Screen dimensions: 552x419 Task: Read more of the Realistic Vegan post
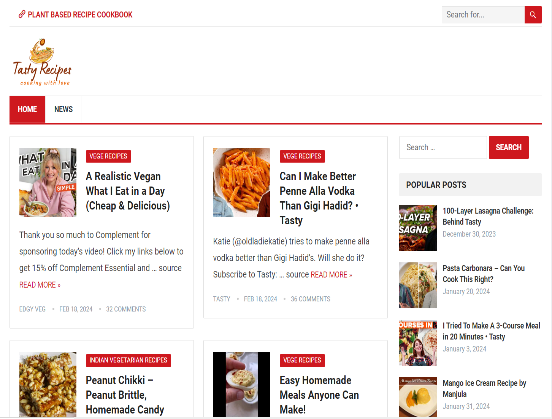point(39,284)
